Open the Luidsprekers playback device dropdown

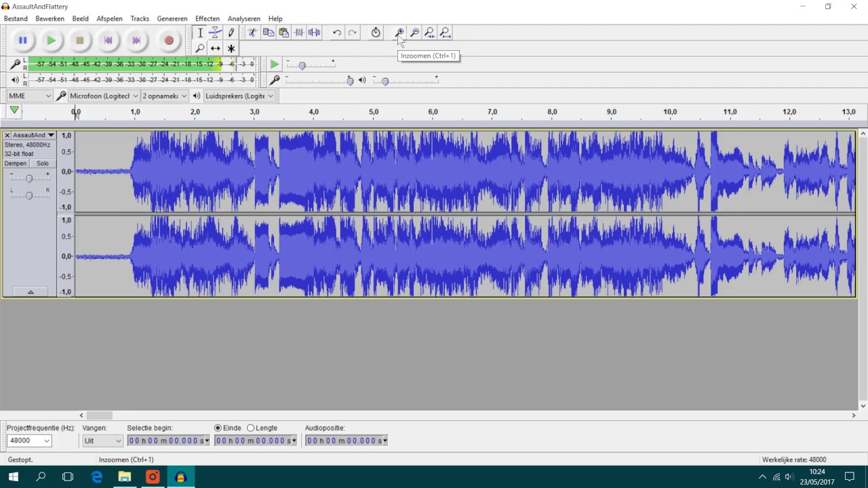pyautogui.click(x=239, y=96)
